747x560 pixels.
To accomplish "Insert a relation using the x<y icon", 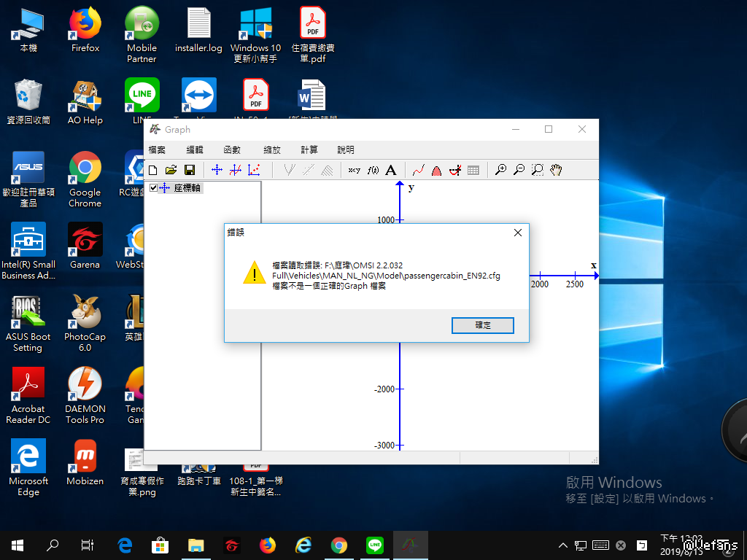I will (355, 170).
